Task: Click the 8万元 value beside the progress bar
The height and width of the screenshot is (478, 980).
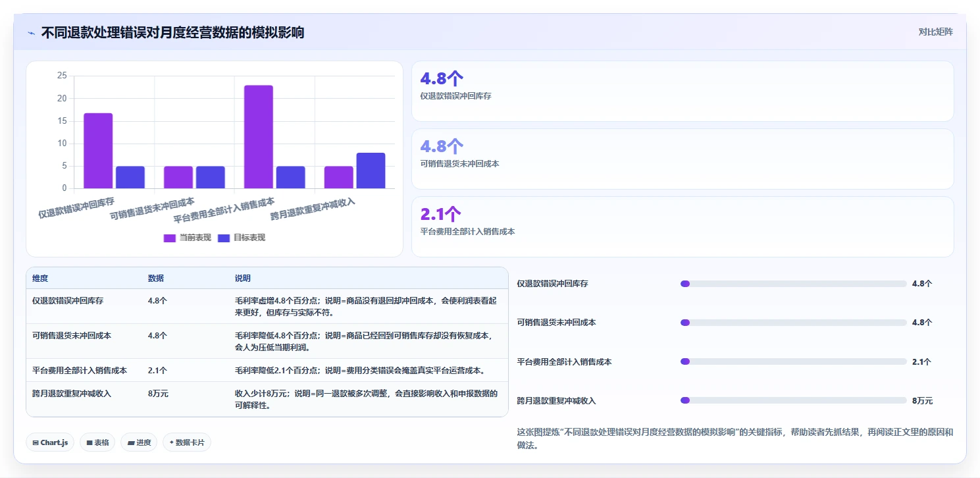Action: [922, 400]
